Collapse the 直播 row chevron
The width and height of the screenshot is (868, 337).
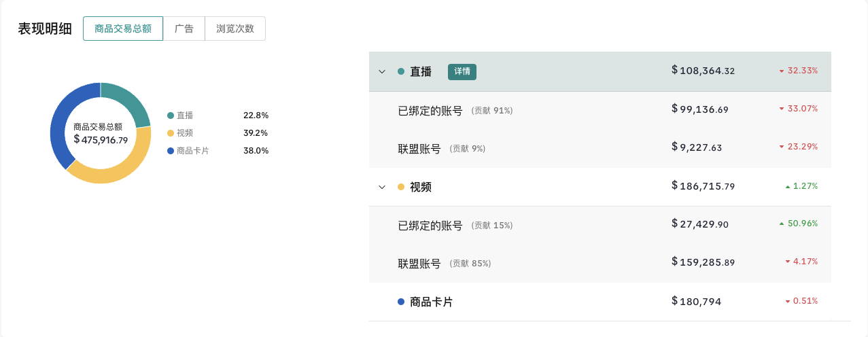[382, 71]
